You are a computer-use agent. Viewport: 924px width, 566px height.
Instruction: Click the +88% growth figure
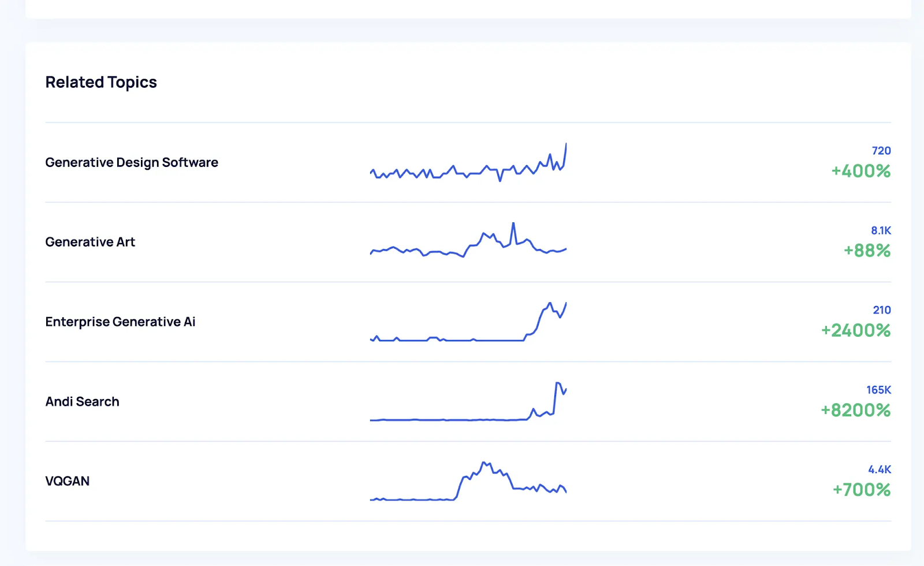(x=867, y=251)
